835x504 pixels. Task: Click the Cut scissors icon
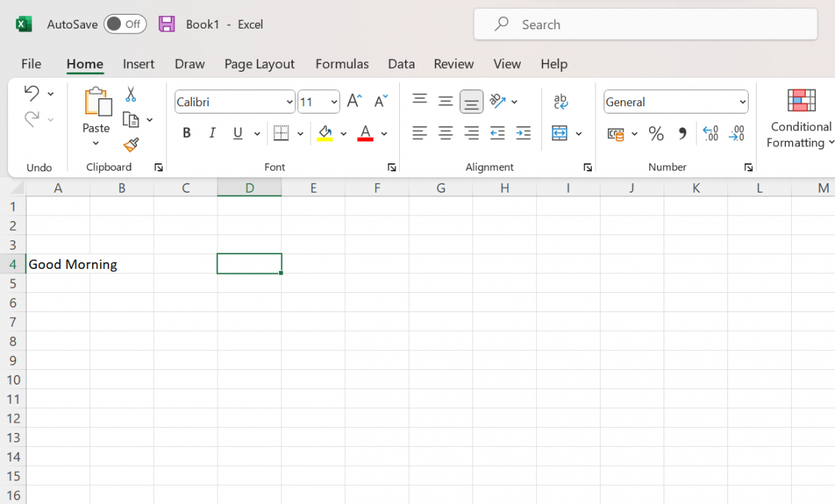click(130, 94)
